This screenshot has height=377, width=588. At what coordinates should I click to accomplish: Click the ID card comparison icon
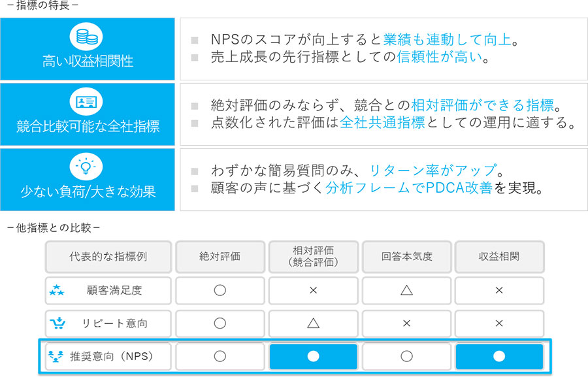87,101
